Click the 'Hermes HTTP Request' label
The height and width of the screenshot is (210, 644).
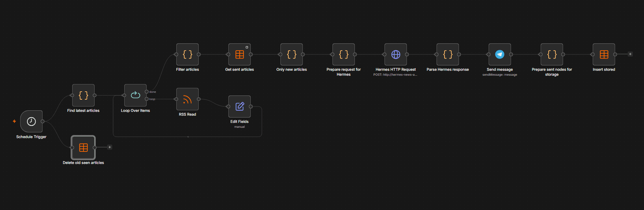(x=396, y=70)
